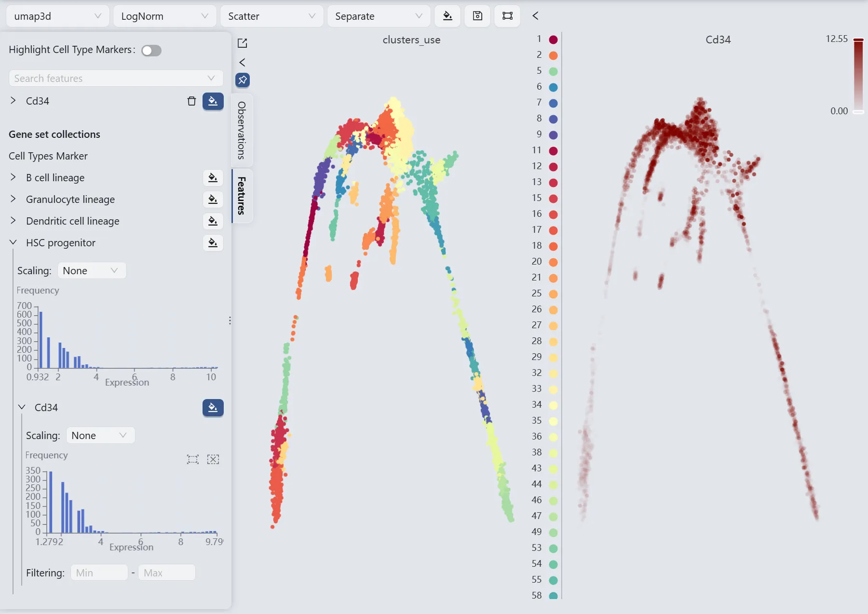Image resolution: width=868 pixels, height=614 pixels.
Task: Toggle Highlight Cell Type Markers switch
Action: pyautogui.click(x=151, y=51)
